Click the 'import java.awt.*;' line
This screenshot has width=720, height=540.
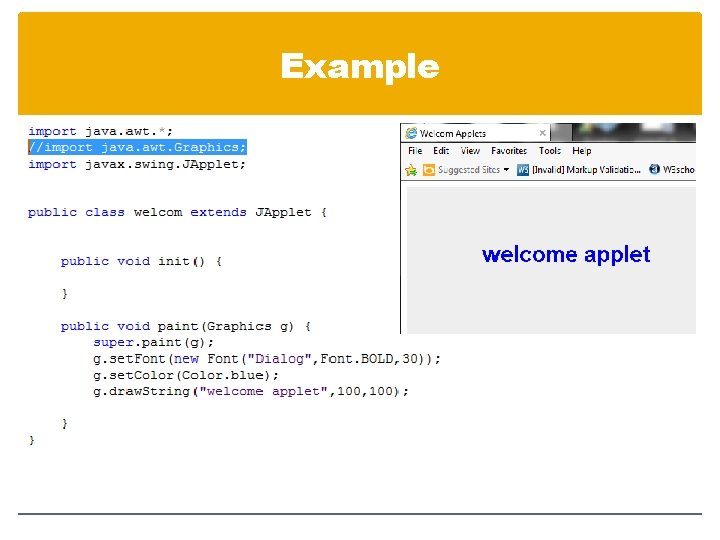(x=100, y=131)
